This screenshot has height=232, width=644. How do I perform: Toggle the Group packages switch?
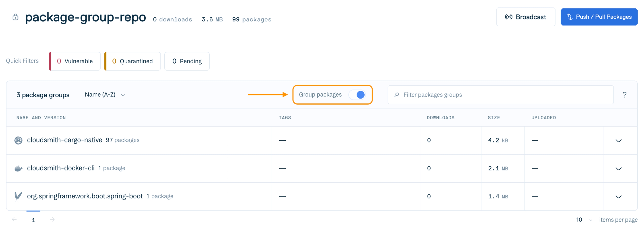[x=357, y=95]
